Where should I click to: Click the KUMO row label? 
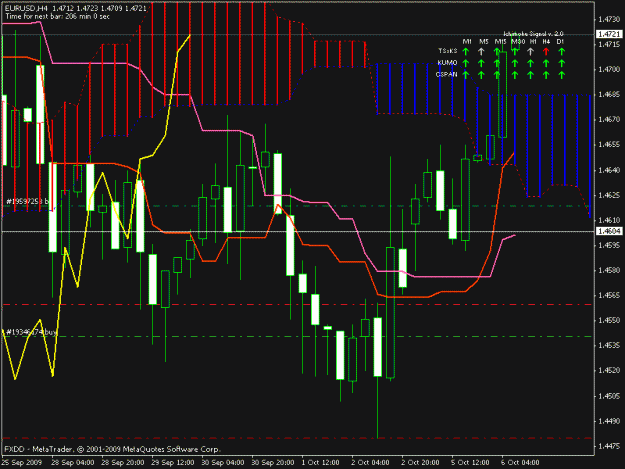click(x=447, y=63)
